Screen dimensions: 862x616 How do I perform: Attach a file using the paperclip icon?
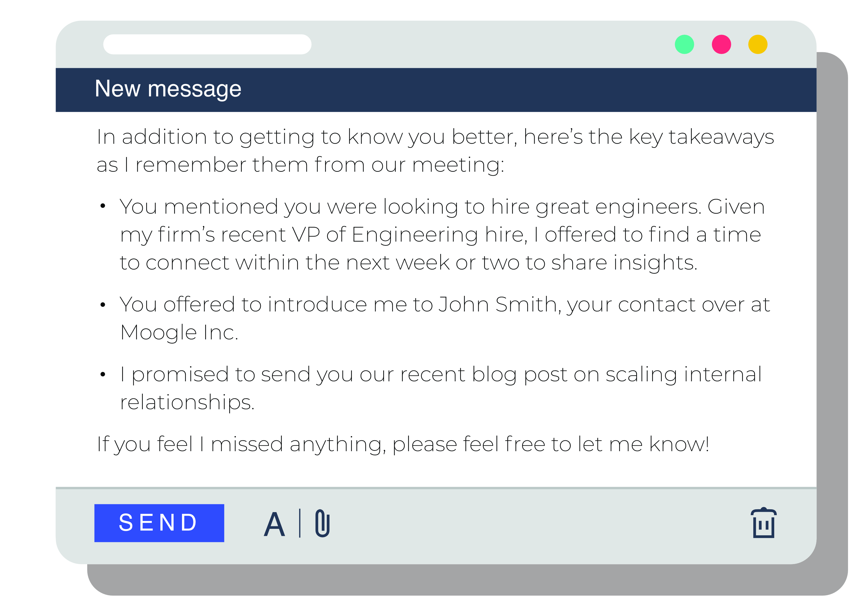point(323,523)
